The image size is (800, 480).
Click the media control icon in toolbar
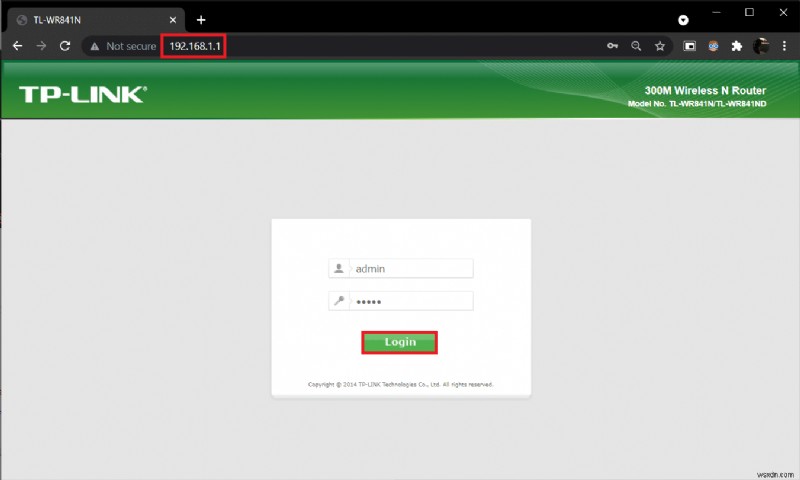click(689, 46)
